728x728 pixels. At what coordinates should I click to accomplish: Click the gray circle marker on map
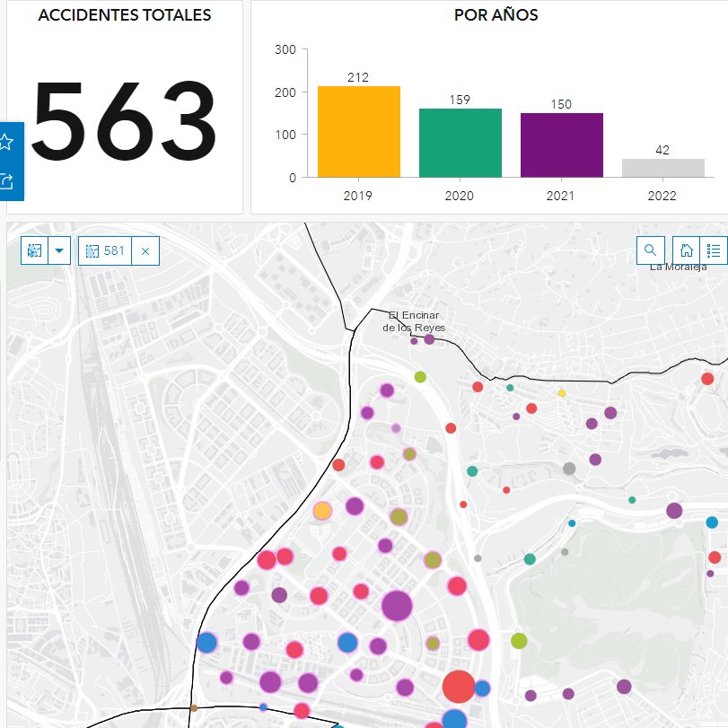[x=568, y=469]
